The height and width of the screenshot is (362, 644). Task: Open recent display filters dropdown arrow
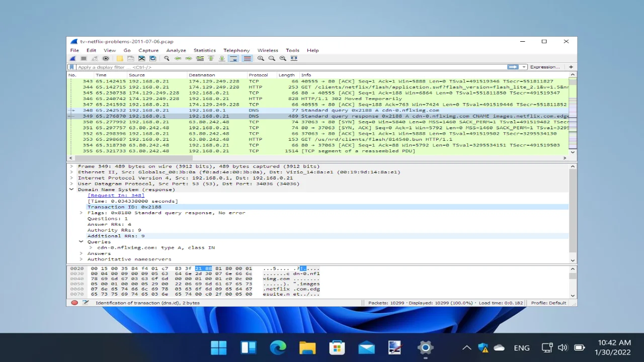(524, 67)
